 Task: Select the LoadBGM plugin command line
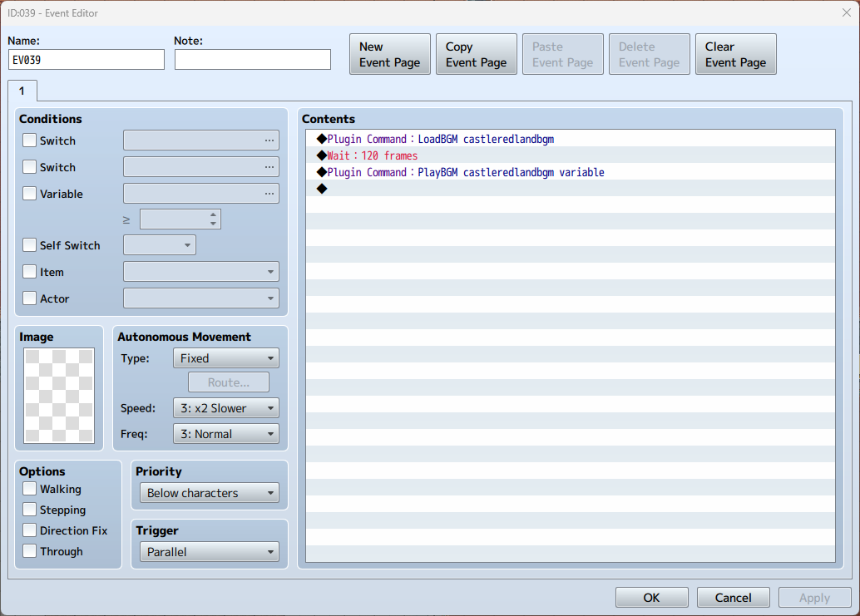pyautogui.click(x=571, y=139)
